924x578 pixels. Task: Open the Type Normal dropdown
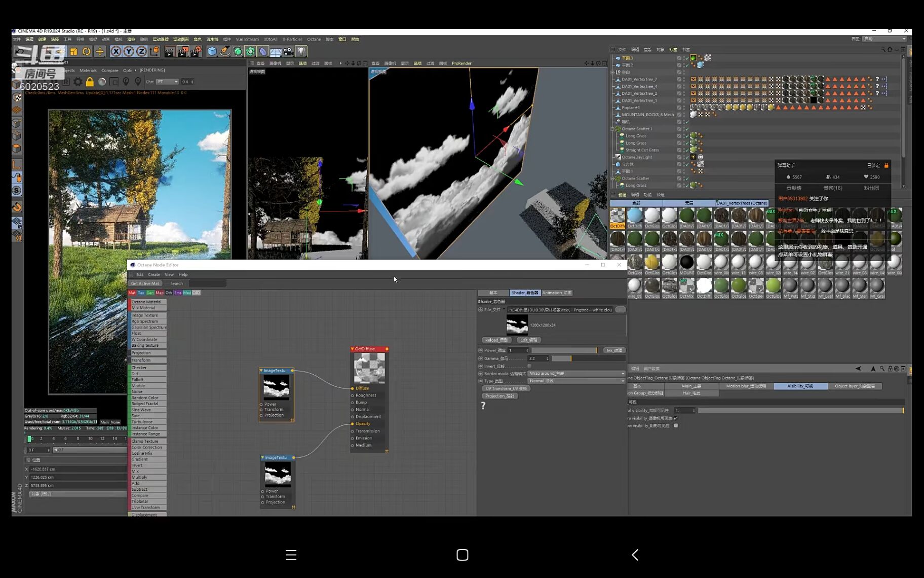(x=576, y=381)
